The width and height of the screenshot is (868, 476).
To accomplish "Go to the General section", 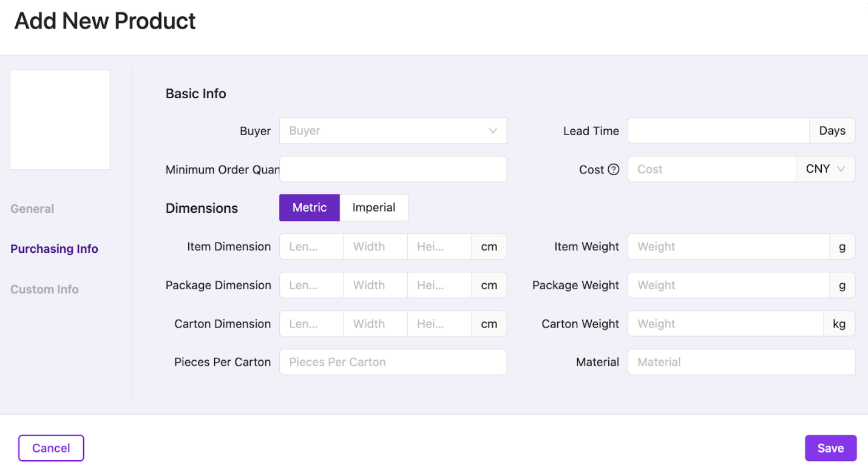I will pos(32,209).
